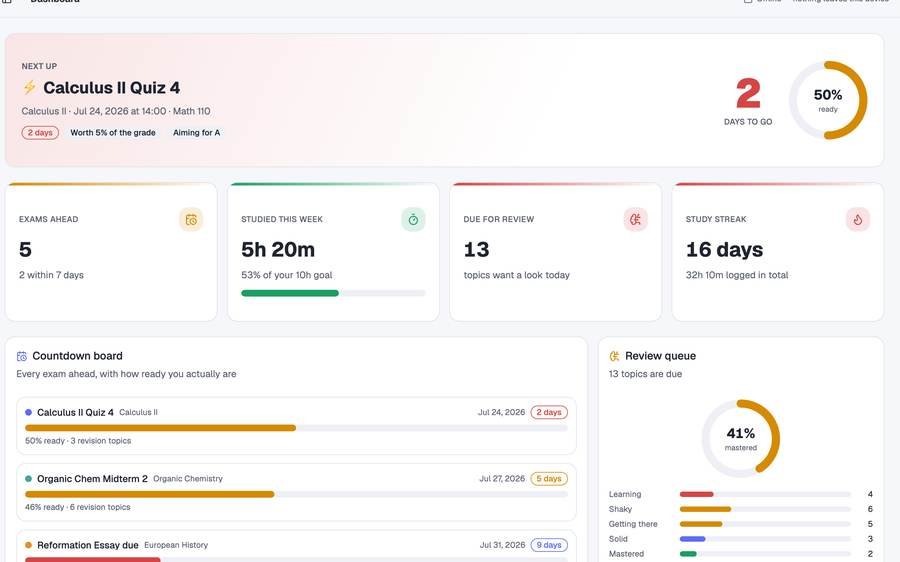Viewport: 900px width, 562px height.
Task: Open the Calculus II Quiz 4 headline in Next Up
Action: coord(111,88)
